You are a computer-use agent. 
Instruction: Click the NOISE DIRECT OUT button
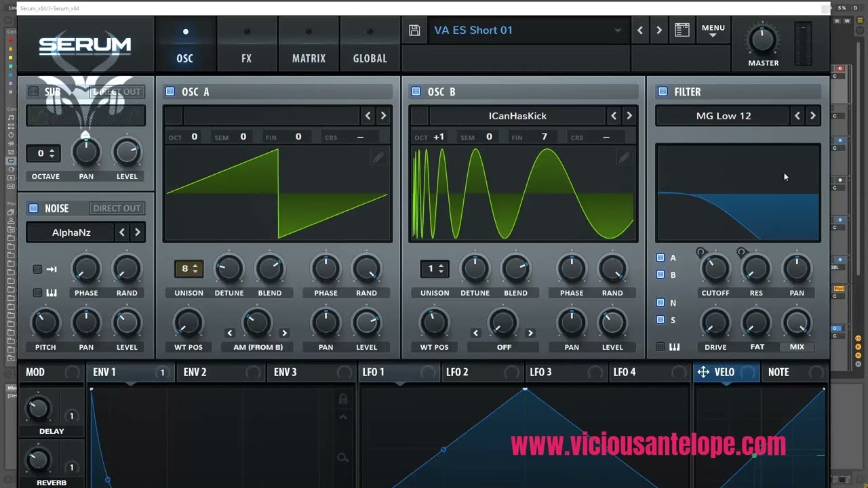[x=117, y=208]
